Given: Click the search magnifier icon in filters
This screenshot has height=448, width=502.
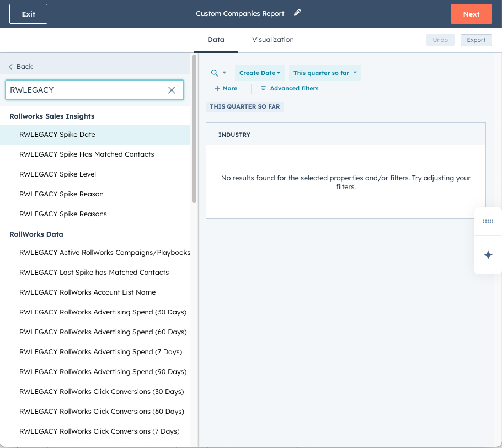Looking at the screenshot, I should (215, 73).
